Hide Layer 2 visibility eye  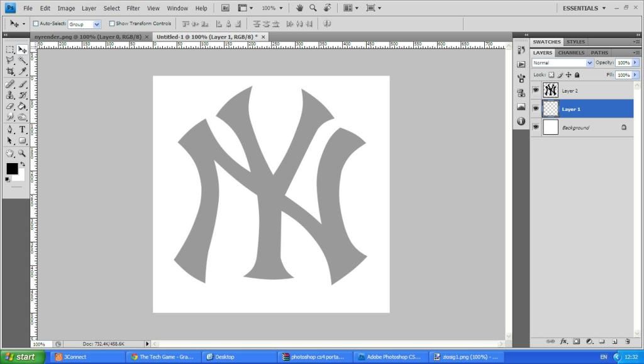pos(536,89)
